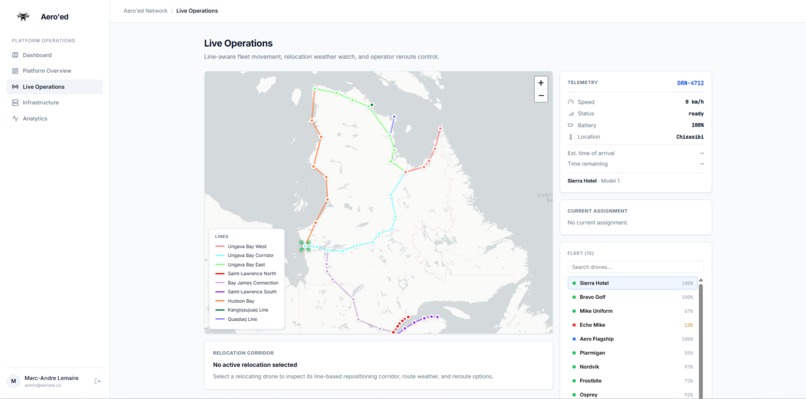
Task: Click the Bay James Connection legend entry
Action: (246, 283)
